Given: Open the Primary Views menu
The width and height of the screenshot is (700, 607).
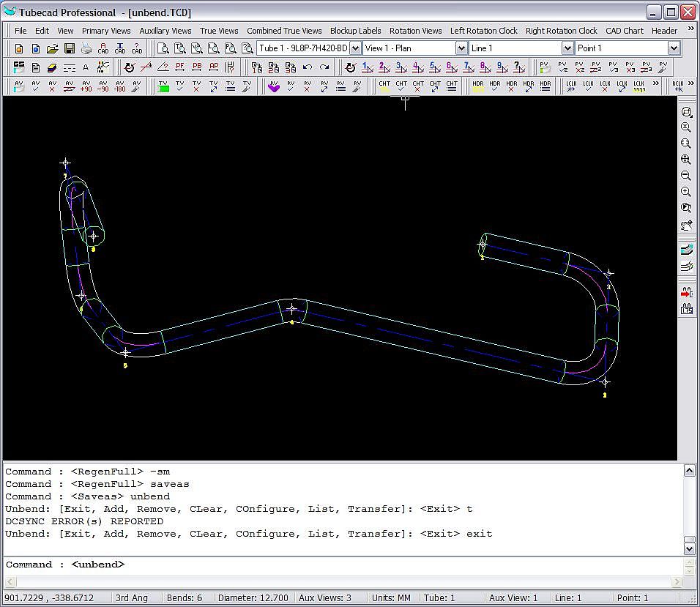Looking at the screenshot, I should click(106, 31).
